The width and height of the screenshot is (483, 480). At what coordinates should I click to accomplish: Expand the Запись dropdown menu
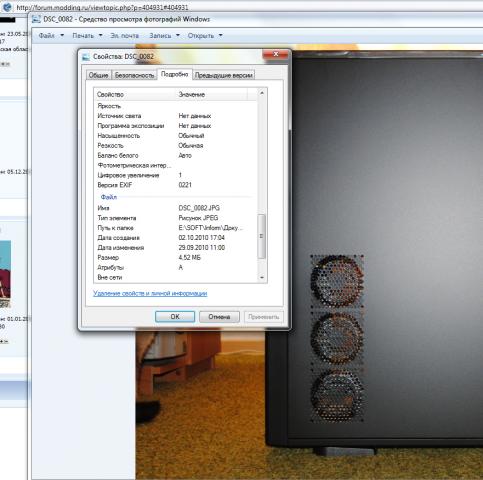(x=164, y=35)
